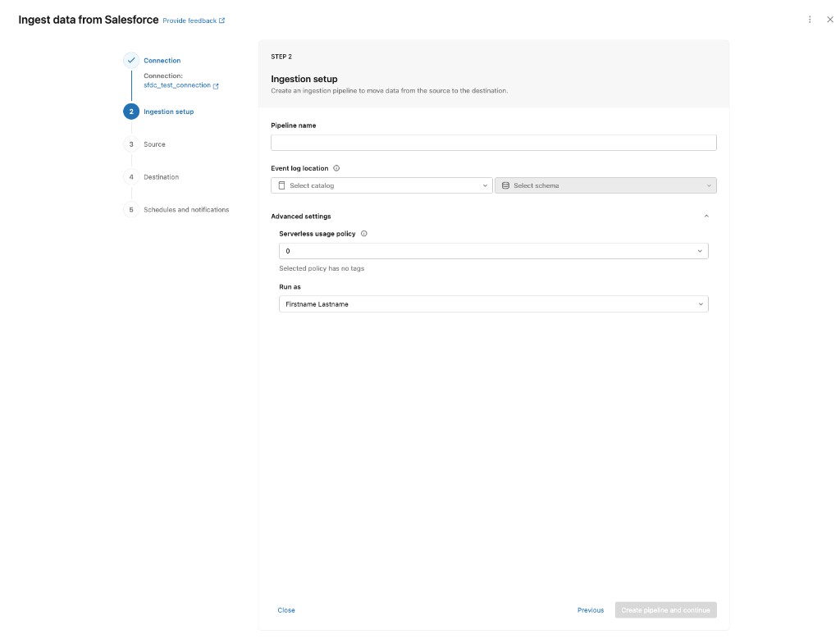Open the kebab more-options menu icon

(810, 20)
